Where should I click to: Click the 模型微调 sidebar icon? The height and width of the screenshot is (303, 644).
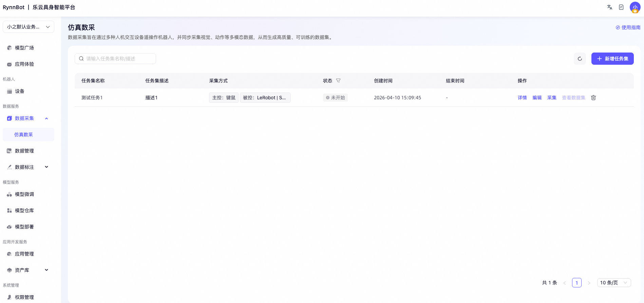click(x=10, y=194)
